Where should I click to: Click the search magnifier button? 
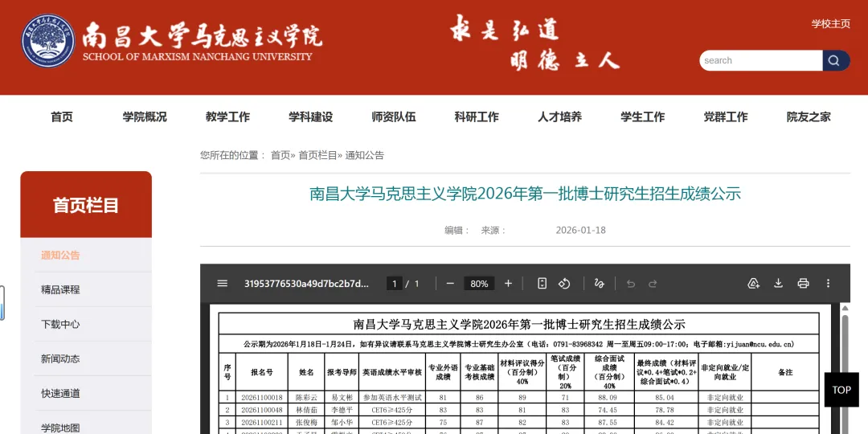coord(835,60)
